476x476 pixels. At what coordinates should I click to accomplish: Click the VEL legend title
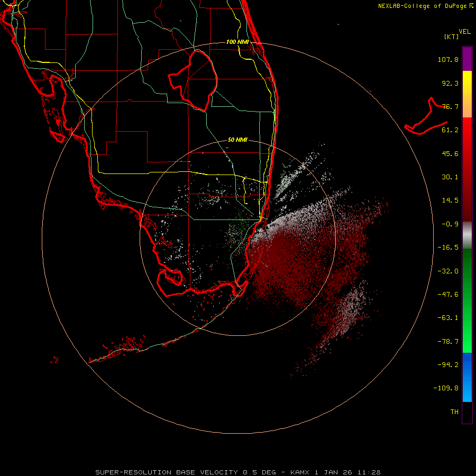464,31
